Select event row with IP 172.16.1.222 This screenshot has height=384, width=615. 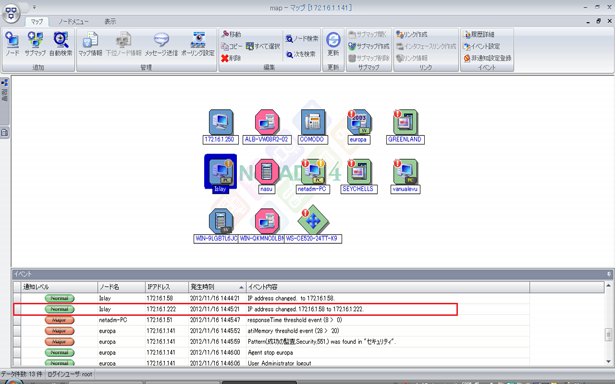[x=271, y=309]
